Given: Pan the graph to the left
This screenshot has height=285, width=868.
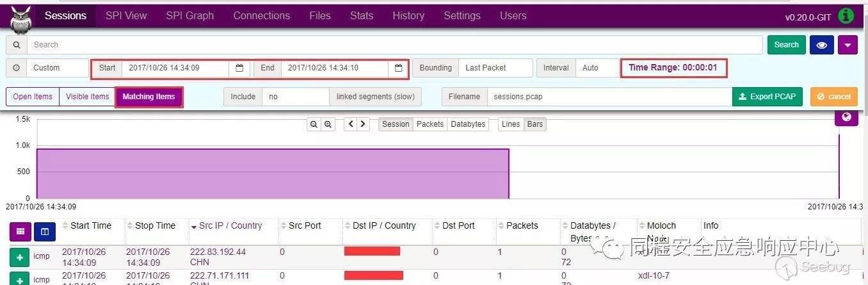Looking at the screenshot, I should [x=350, y=124].
